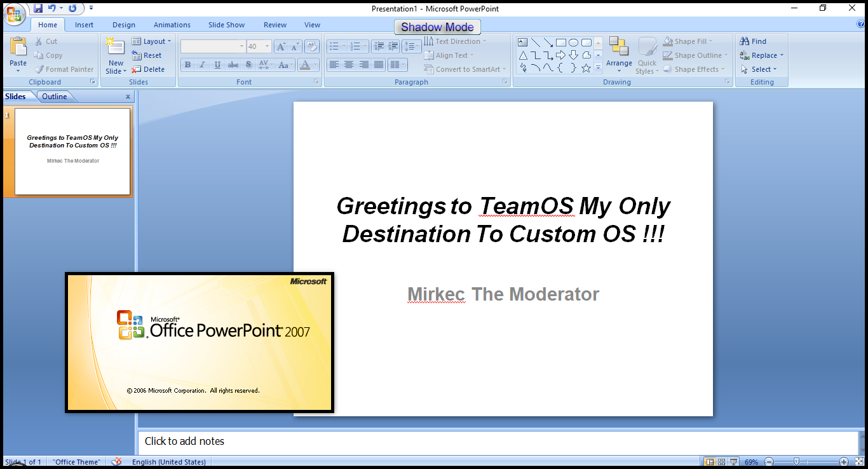Toggle Bold formatting
868x469 pixels.
187,65
